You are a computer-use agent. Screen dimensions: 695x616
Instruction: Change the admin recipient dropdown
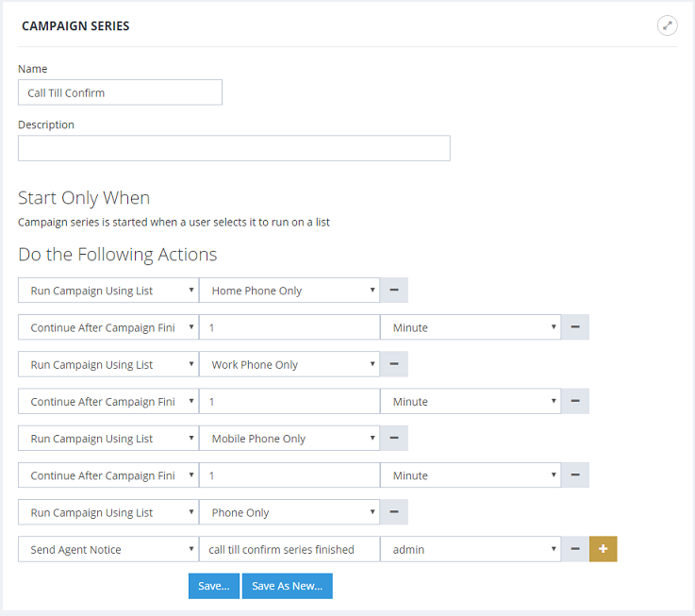470,550
